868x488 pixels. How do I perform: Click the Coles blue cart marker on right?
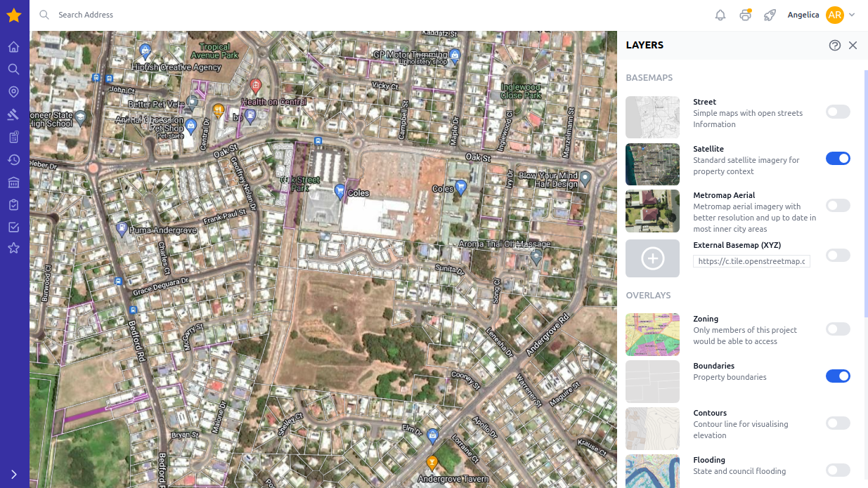tap(460, 187)
